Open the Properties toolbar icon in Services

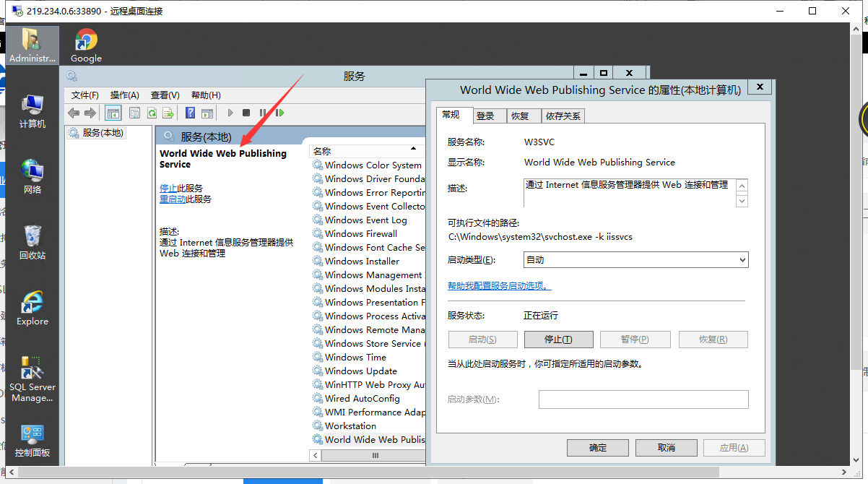tap(134, 113)
